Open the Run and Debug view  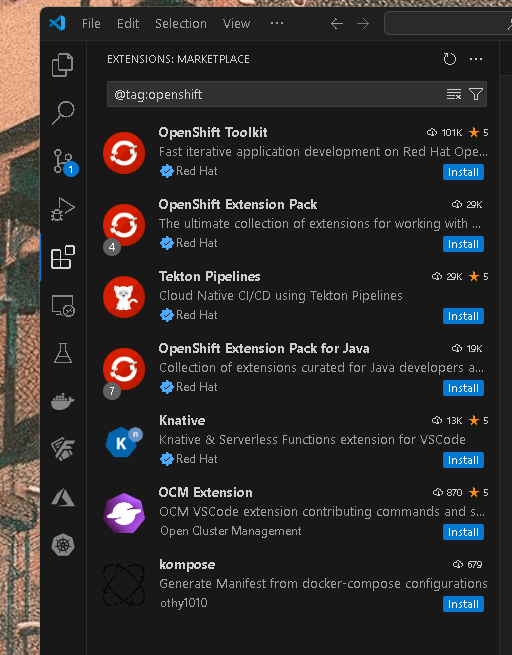click(x=63, y=209)
